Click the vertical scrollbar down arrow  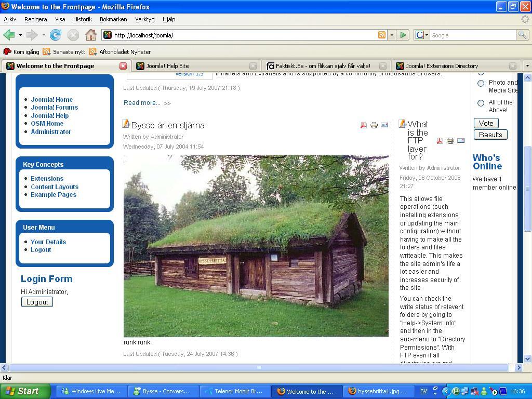[x=527, y=359]
